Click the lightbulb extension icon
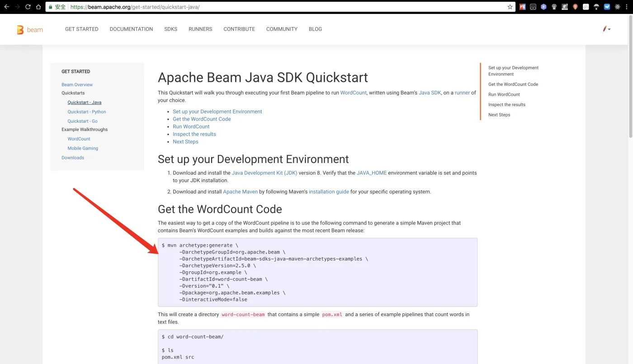Viewport: 633px width, 364px height. tap(554, 7)
